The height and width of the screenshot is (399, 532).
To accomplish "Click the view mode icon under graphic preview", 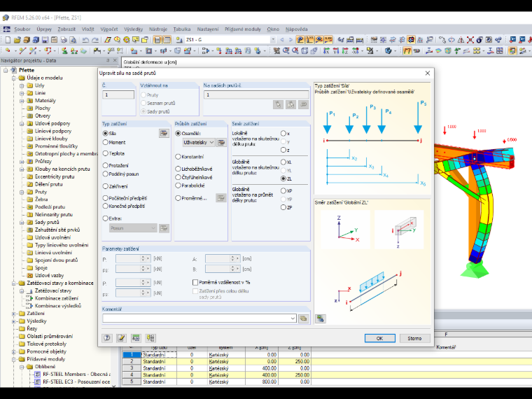I will [321, 318].
